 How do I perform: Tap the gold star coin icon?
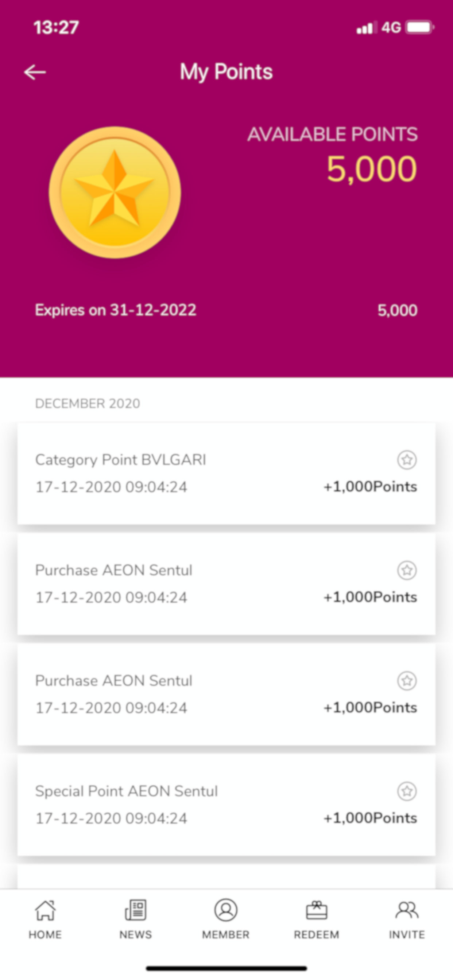coord(115,193)
